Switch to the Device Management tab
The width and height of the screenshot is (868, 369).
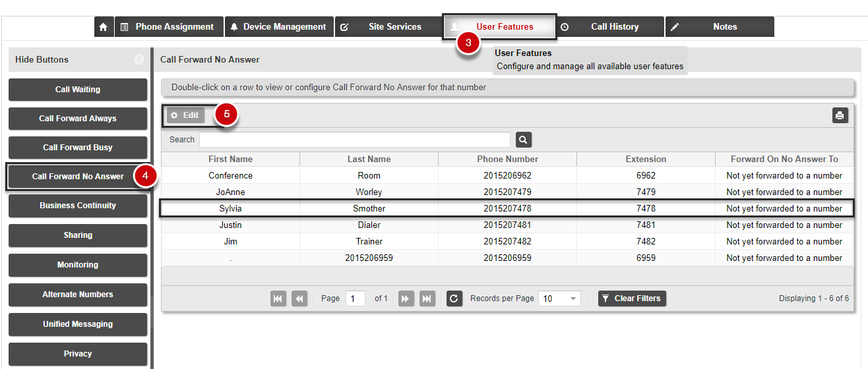click(x=279, y=27)
